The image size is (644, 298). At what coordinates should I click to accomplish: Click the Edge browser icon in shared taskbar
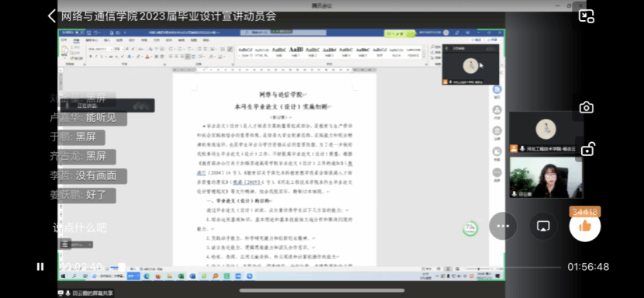[x=147, y=276]
